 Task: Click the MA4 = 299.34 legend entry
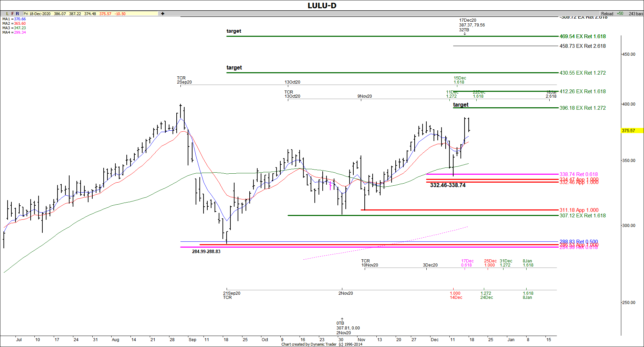click(x=14, y=33)
